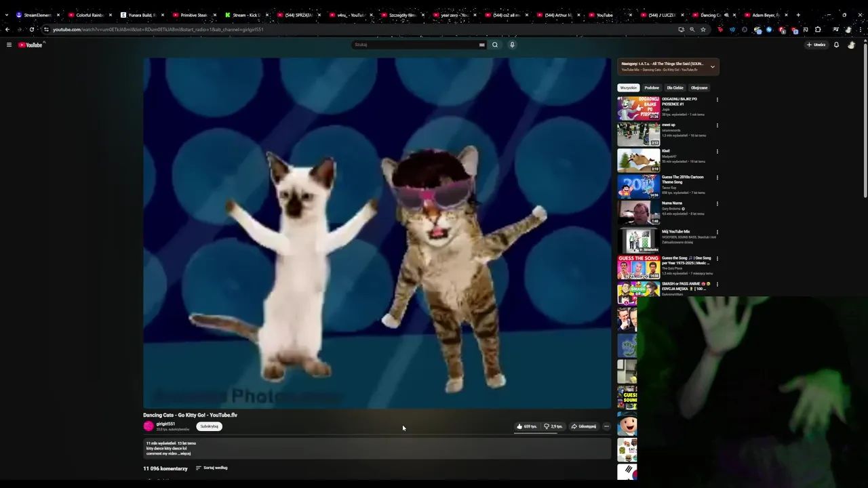This screenshot has width=868, height=488.
Task: Open the on-screen keyboard icon in search
Action: tap(481, 45)
